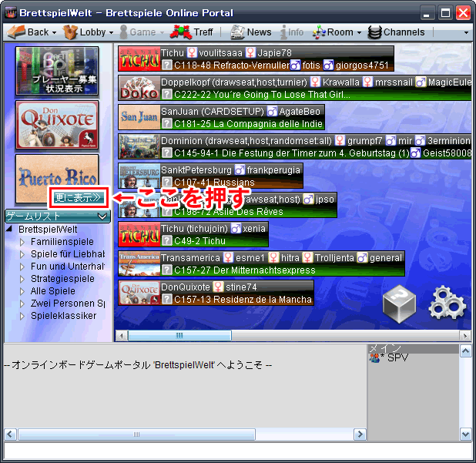Collapse the ゲームリスト panel chevron
The width and height of the screenshot is (476, 463).
[102, 216]
